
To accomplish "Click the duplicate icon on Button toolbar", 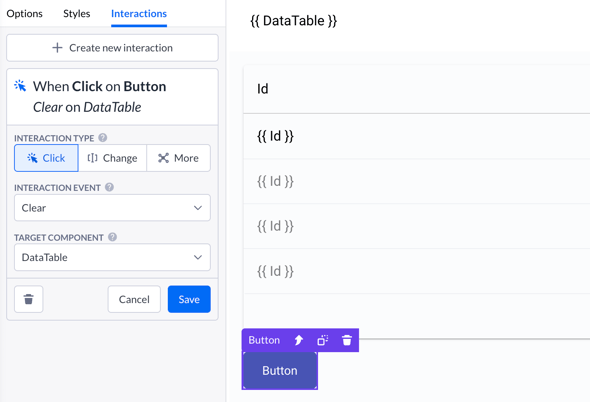I will click(x=323, y=340).
